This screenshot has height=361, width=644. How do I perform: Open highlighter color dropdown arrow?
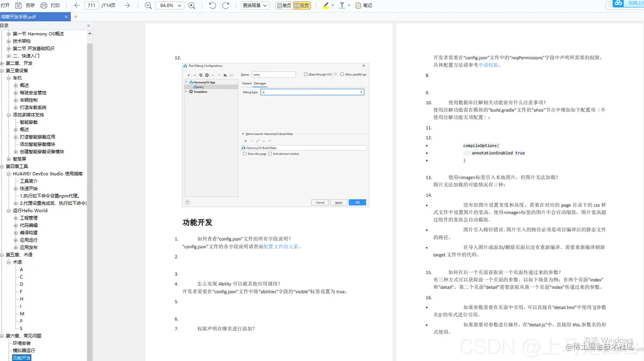pyautogui.click(x=333, y=6)
